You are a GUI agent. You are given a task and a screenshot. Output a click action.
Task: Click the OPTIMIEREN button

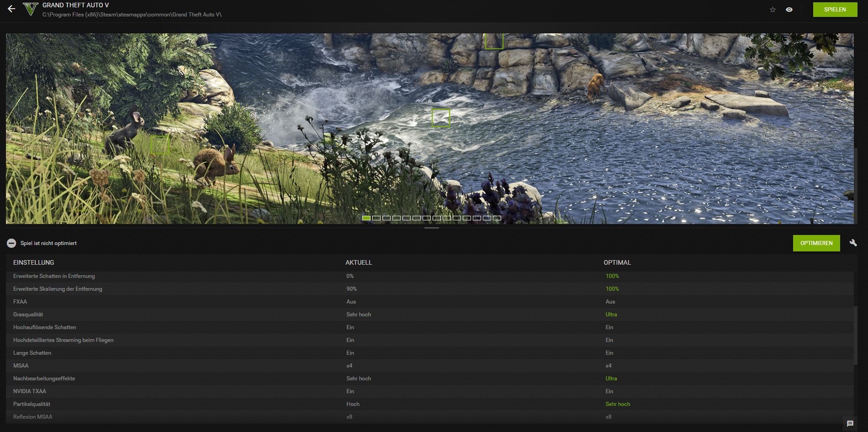(816, 243)
